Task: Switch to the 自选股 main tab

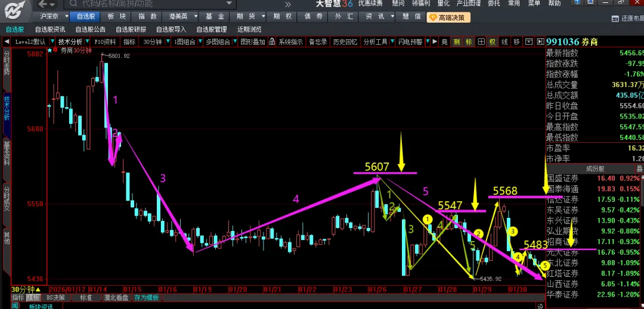Action: (x=85, y=17)
